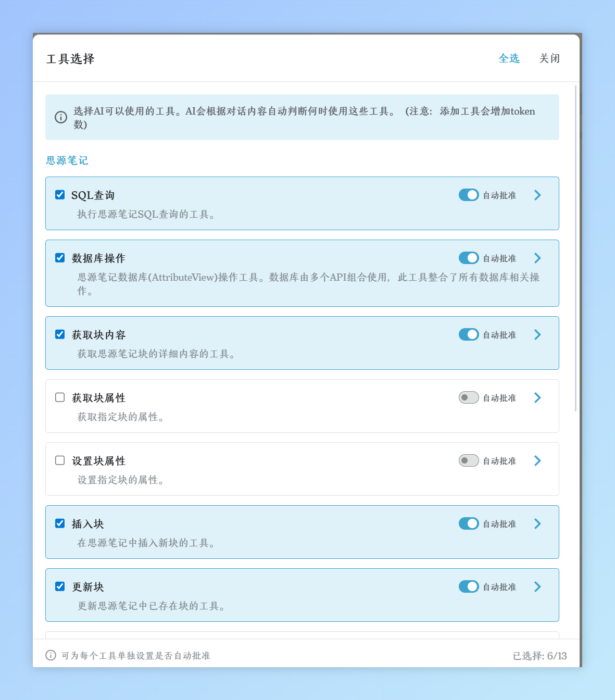Enable the 设置块属性 tool checkbox

[x=60, y=460]
